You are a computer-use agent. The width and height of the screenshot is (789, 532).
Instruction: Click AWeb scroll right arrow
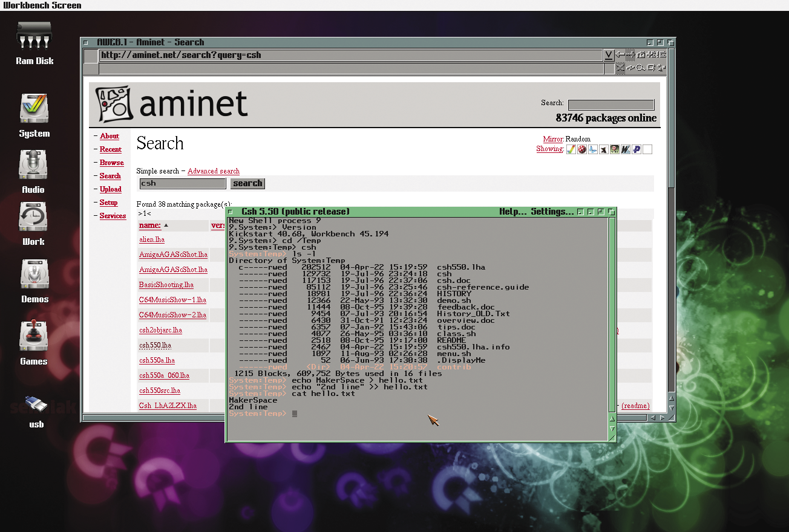pyautogui.click(x=663, y=418)
